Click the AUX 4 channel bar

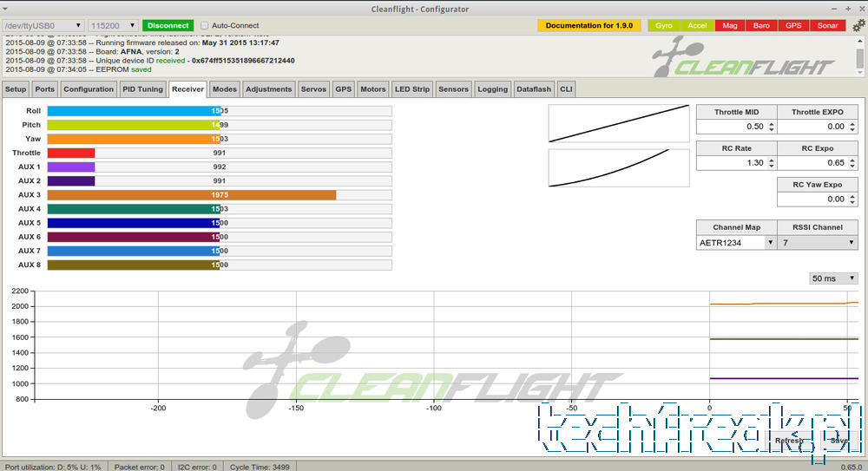[x=220, y=209]
